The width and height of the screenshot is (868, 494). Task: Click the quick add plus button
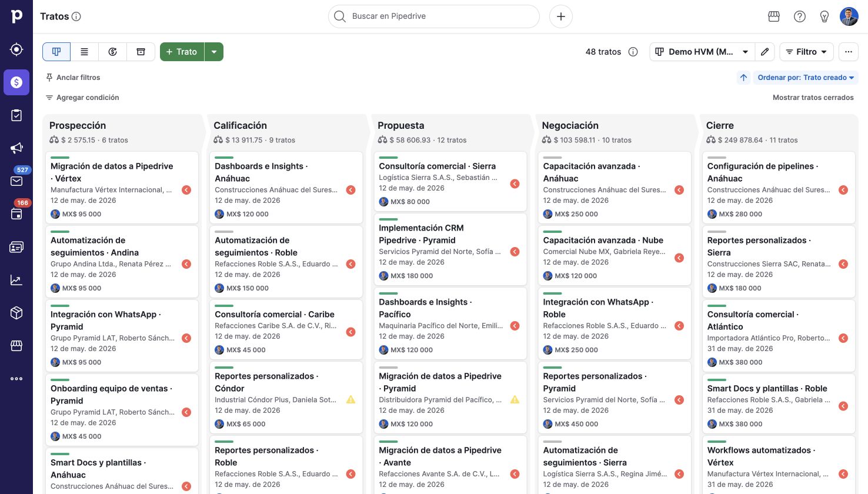click(x=561, y=16)
